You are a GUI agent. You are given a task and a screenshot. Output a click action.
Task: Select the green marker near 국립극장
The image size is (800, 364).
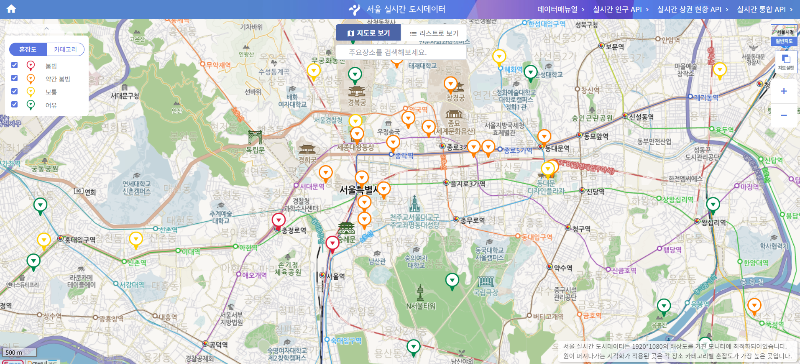pyautogui.click(x=452, y=281)
